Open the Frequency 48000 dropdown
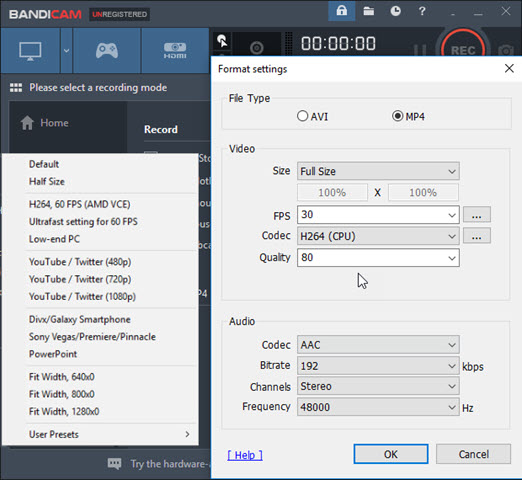Viewport: 522px width, 480px height. point(378,407)
